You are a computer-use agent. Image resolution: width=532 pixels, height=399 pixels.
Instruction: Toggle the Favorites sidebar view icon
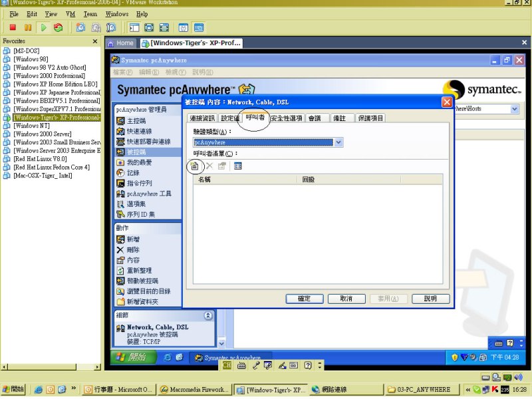[134, 27]
